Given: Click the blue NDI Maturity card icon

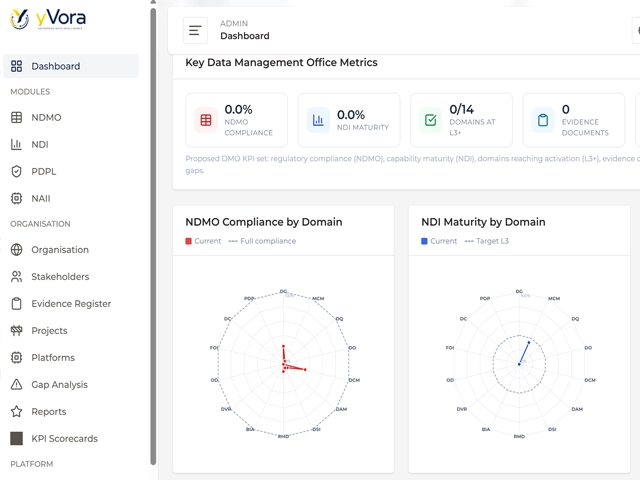Looking at the screenshot, I should coord(318,120).
